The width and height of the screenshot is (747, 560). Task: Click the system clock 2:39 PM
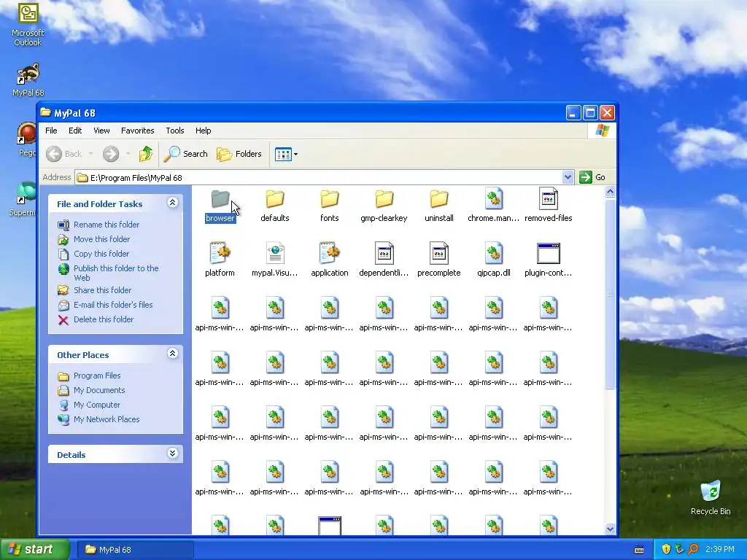pos(720,550)
